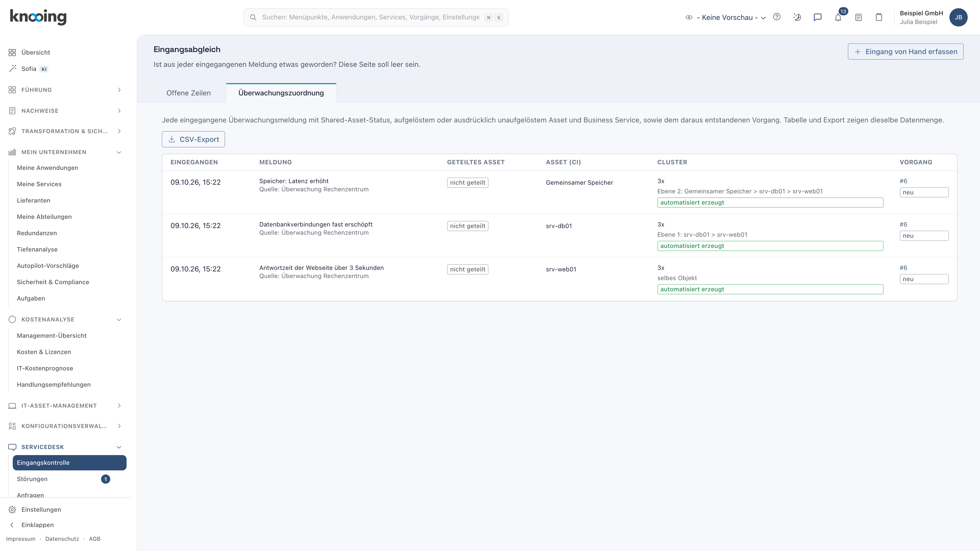Open the AGB footer link
Screen dimensions: 980x551
click(x=95, y=539)
